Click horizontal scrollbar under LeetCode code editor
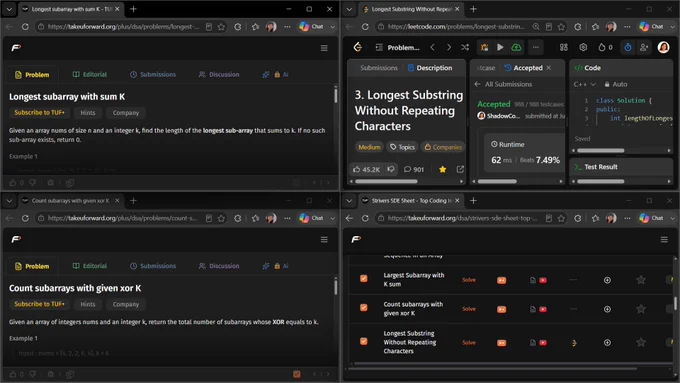The width and height of the screenshot is (680, 383). (x=601, y=151)
